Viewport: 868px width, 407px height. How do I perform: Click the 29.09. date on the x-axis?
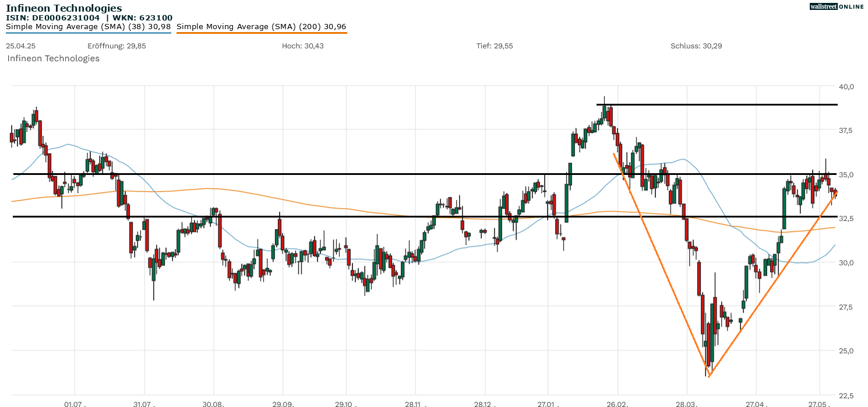click(x=283, y=404)
